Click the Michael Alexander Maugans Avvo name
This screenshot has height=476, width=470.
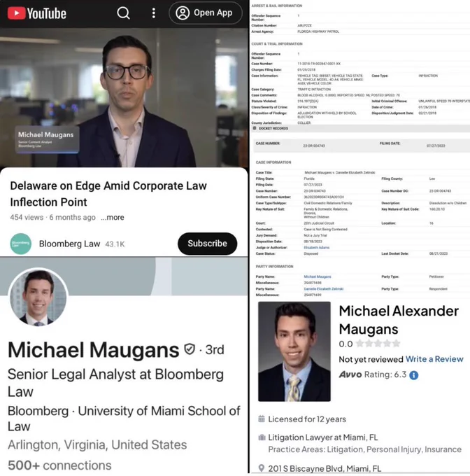pyautogui.click(x=399, y=320)
